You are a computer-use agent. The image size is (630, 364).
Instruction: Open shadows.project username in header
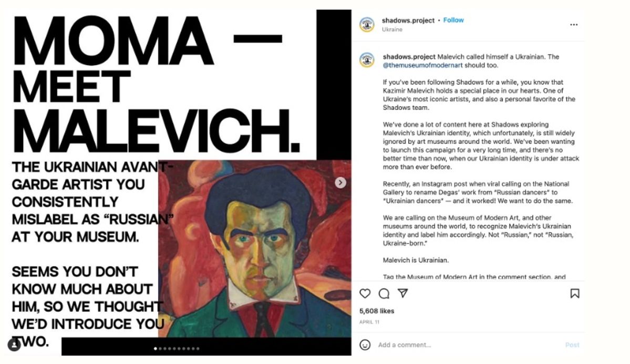[x=408, y=20]
